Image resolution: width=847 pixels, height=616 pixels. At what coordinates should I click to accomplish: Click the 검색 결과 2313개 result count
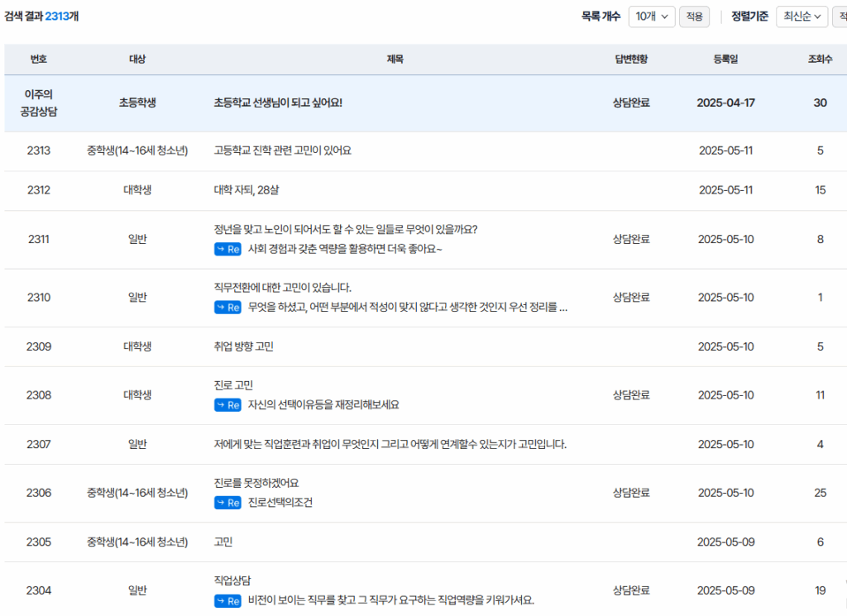[x=41, y=17]
